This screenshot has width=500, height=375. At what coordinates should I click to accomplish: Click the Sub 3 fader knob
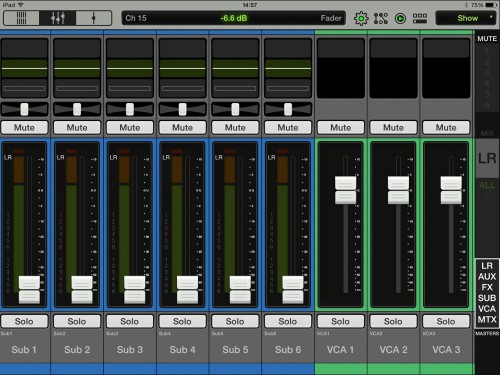click(135, 290)
